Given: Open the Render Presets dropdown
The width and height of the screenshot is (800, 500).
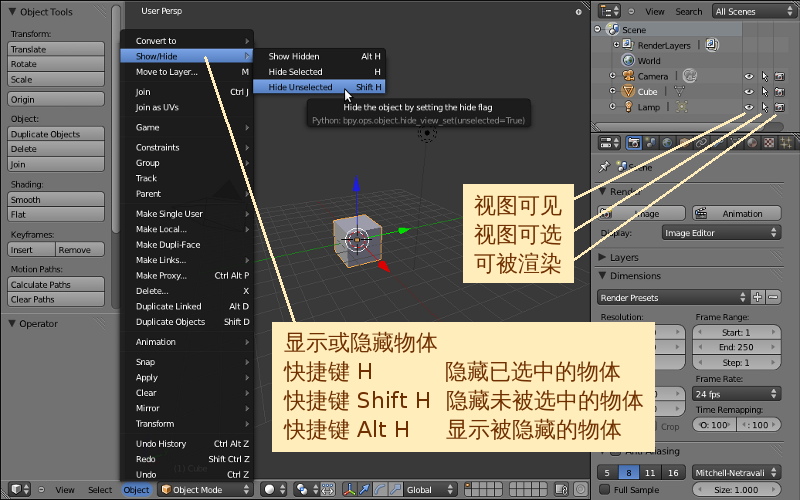Looking at the screenshot, I should coord(672,297).
